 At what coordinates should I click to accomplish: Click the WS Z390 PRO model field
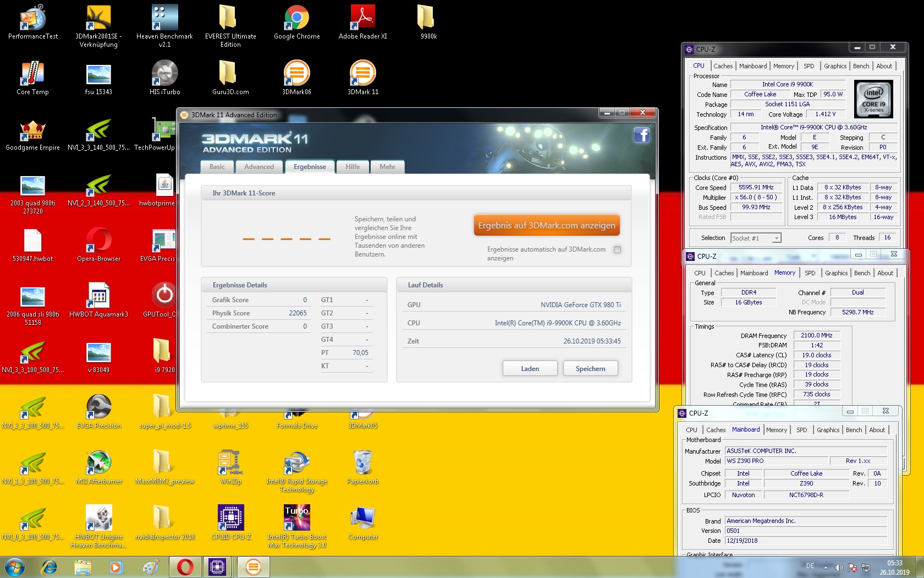(777, 461)
